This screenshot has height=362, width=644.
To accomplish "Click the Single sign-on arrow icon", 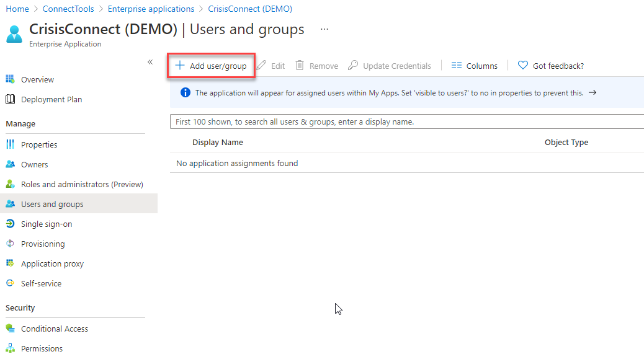I will click(11, 224).
